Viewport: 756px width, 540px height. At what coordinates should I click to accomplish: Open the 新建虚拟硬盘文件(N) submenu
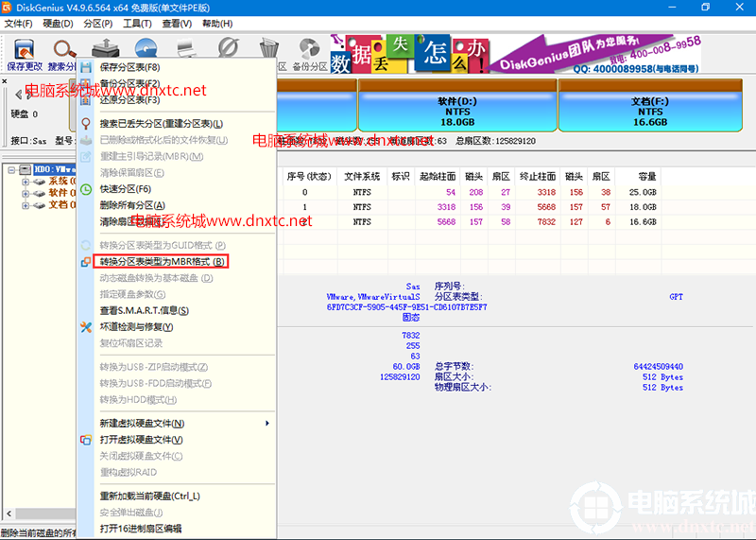pos(142,424)
